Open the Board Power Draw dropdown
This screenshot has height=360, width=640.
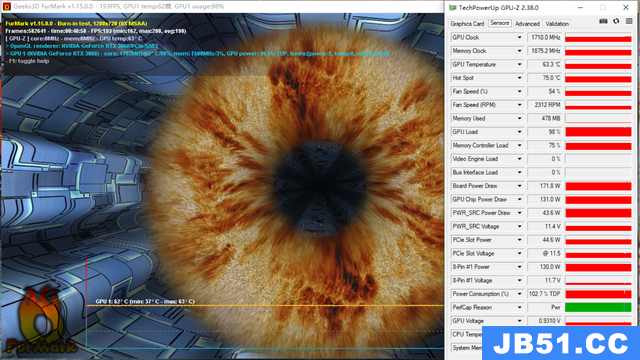(x=519, y=186)
